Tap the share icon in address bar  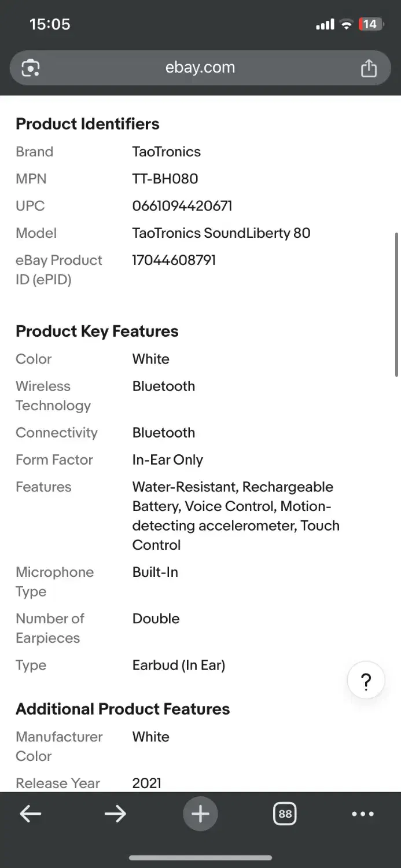pyautogui.click(x=369, y=68)
